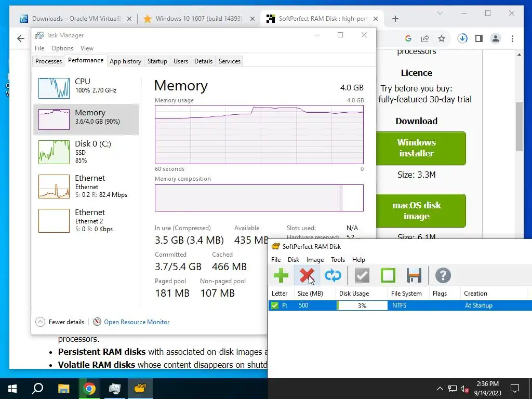Click File System column header
The height and width of the screenshot is (399, 532).
[x=408, y=294]
